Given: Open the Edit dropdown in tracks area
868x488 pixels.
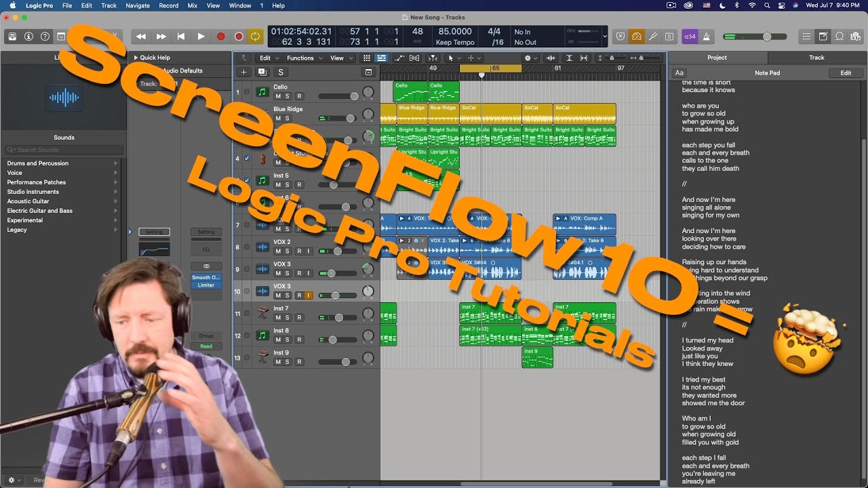Looking at the screenshot, I should tap(268, 58).
